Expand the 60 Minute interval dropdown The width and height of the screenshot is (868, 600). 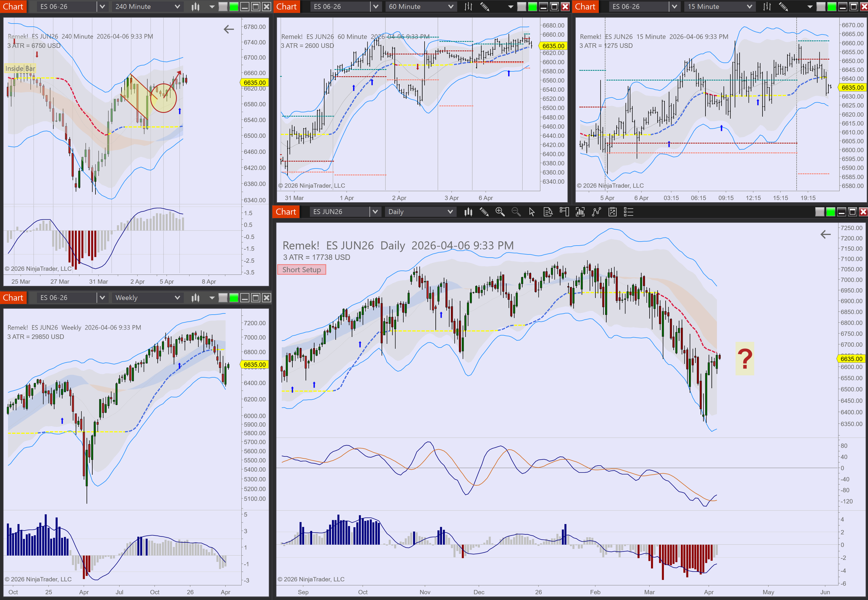point(451,6)
